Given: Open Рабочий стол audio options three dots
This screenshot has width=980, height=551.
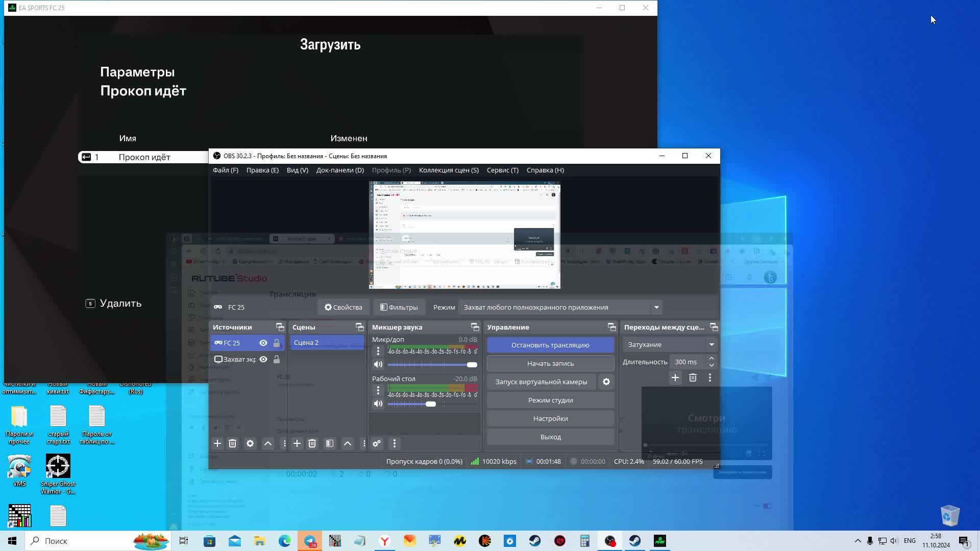Looking at the screenshot, I should [378, 390].
